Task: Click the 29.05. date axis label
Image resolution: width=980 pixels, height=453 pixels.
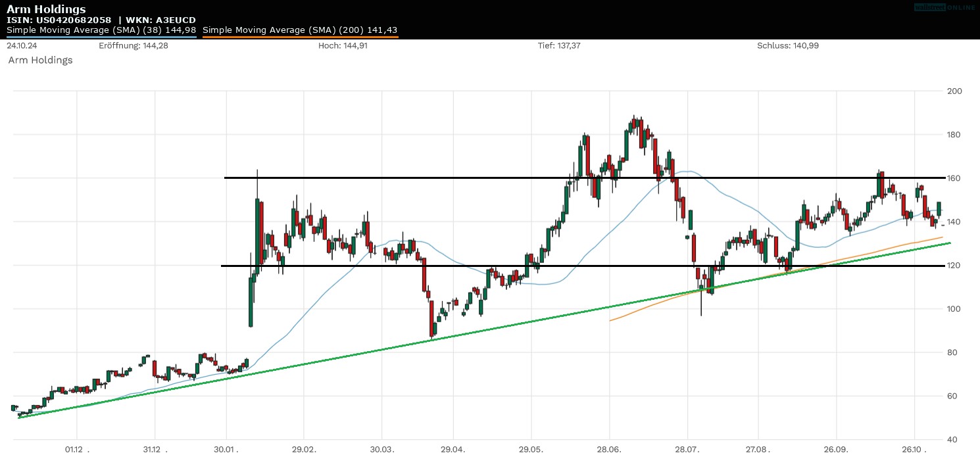Action: point(531,449)
